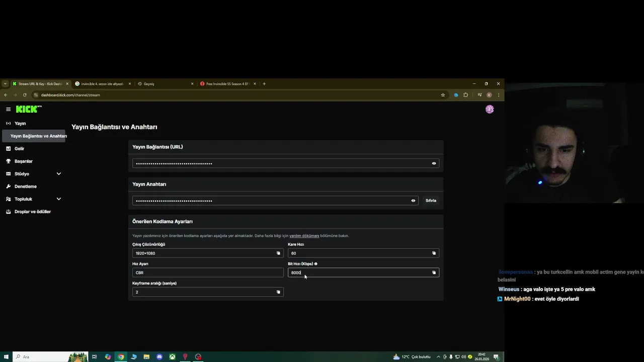Copy the 8000 bitrate value
644x362 pixels.
[x=434, y=273]
